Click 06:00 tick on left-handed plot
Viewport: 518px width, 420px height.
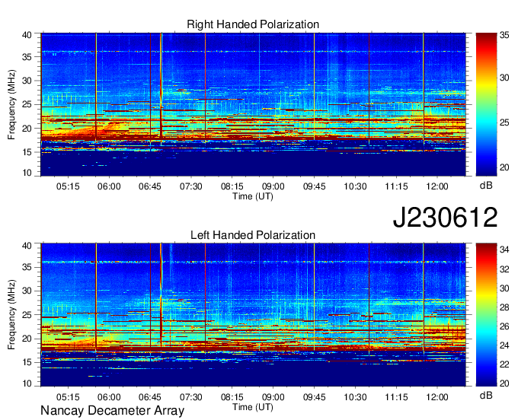pos(109,396)
